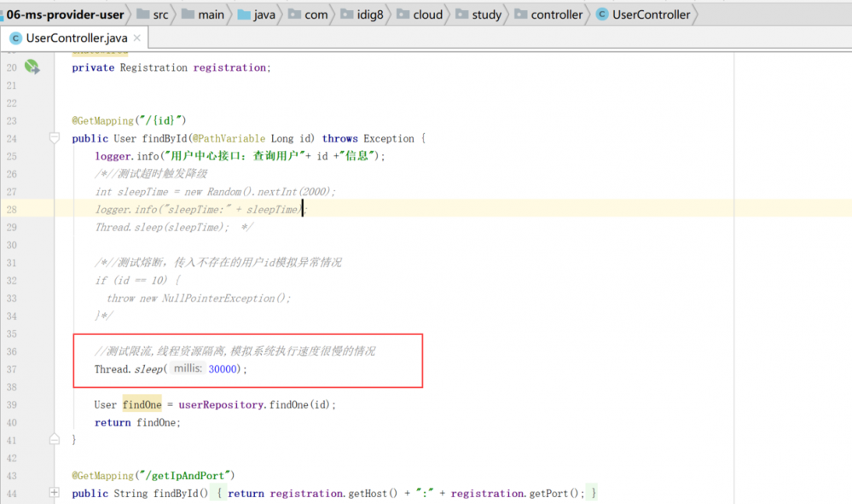Click the 'throws' keyword on line 24
This screenshot has width=852, height=504.
(339, 138)
